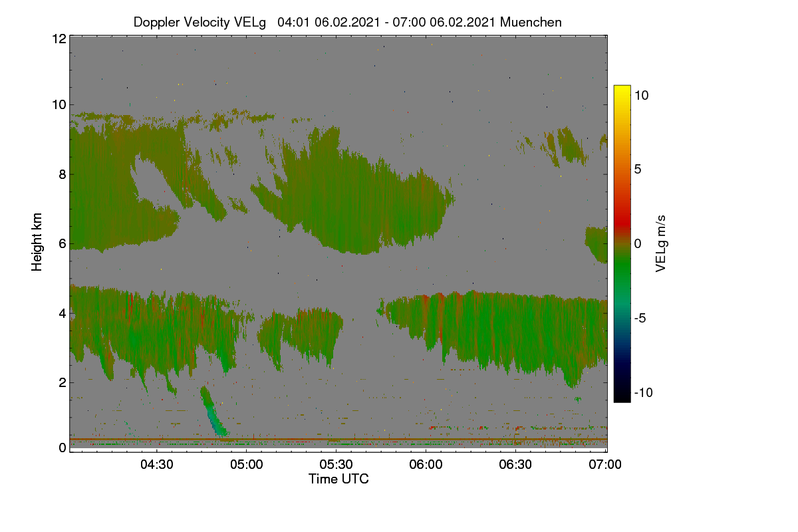Click the teal diagonal streak below 2 km
798x532 pixels.
coord(213,412)
